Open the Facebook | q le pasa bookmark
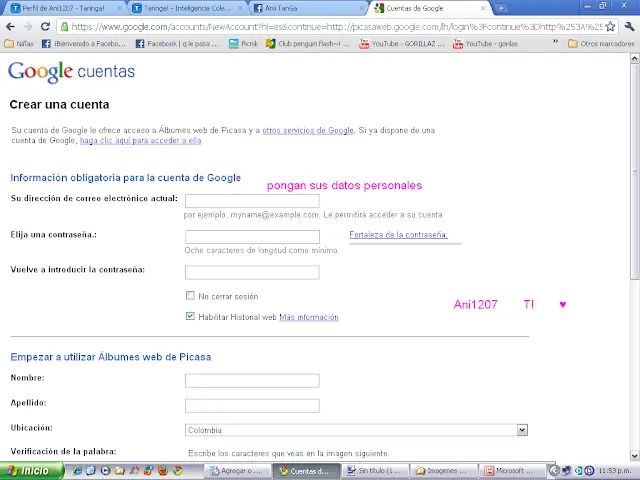Image resolution: width=640 pixels, height=480 pixels. click(x=178, y=43)
